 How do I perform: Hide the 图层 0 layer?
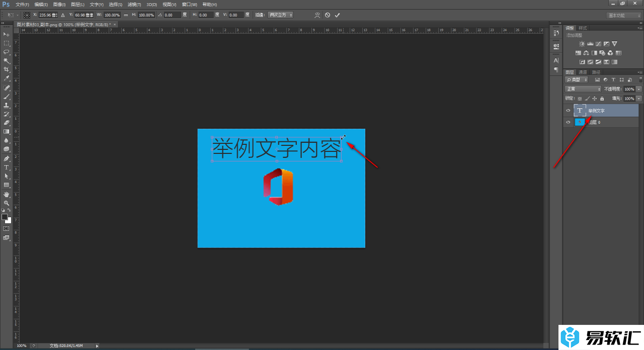tap(568, 122)
